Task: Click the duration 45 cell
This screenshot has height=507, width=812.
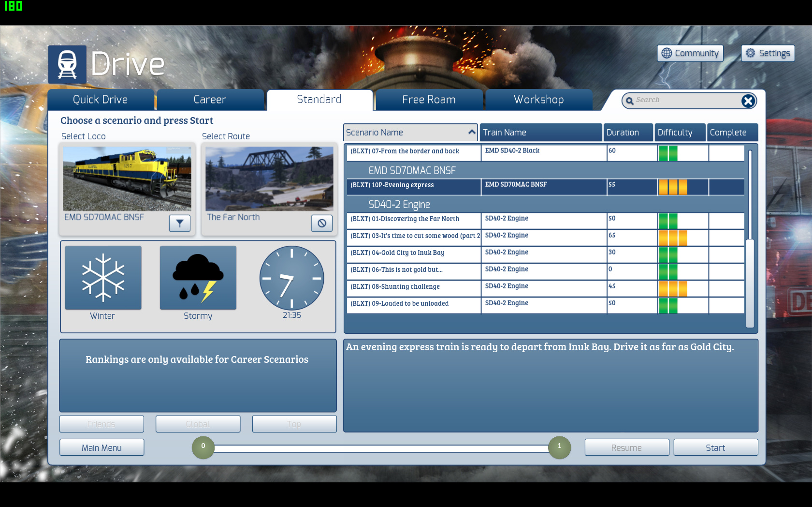Action: point(632,288)
